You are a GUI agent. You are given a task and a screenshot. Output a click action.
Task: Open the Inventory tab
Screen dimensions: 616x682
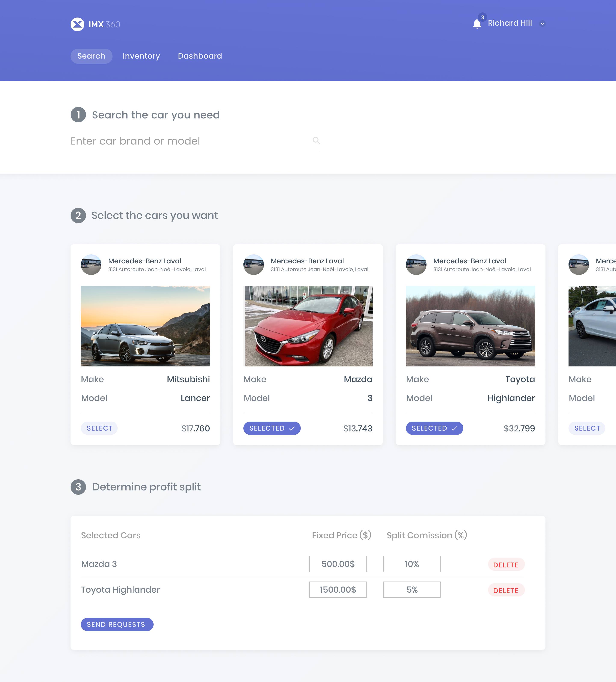[x=141, y=56]
